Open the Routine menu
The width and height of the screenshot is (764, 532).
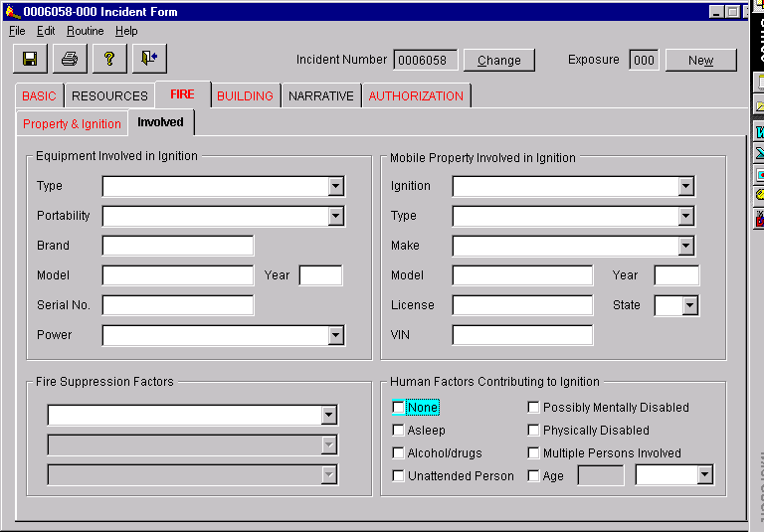(x=85, y=31)
